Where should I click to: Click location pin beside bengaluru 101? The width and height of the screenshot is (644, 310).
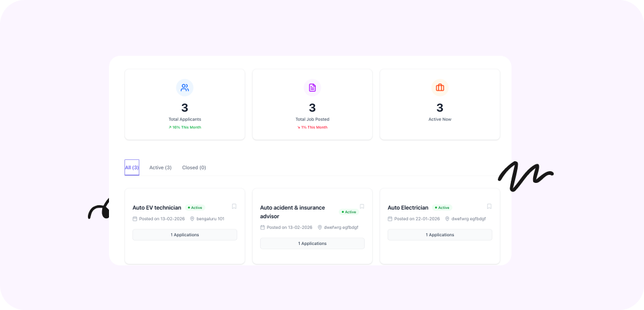coord(193,219)
